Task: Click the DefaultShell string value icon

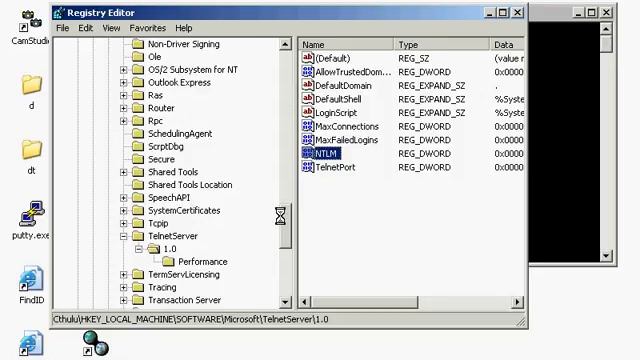Action: pyautogui.click(x=307, y=99)
